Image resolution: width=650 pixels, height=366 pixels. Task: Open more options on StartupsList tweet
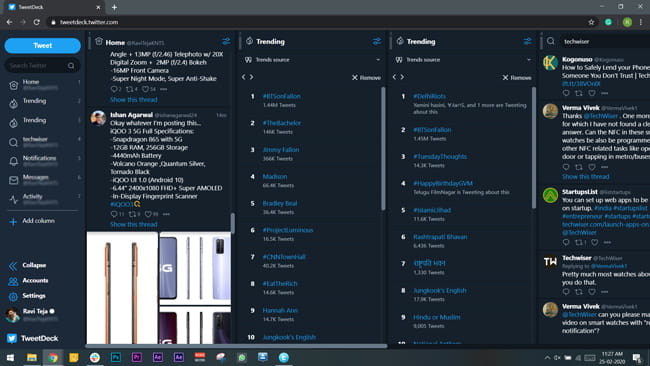pos(607,242)
